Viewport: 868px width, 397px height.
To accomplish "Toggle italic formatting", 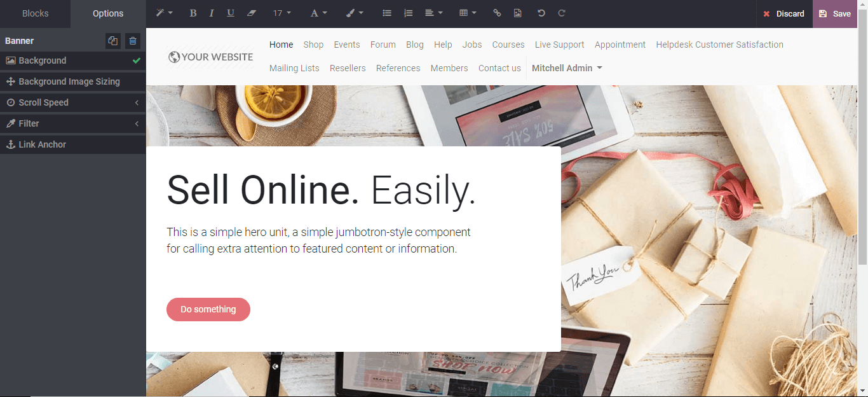I will [212, 13].
